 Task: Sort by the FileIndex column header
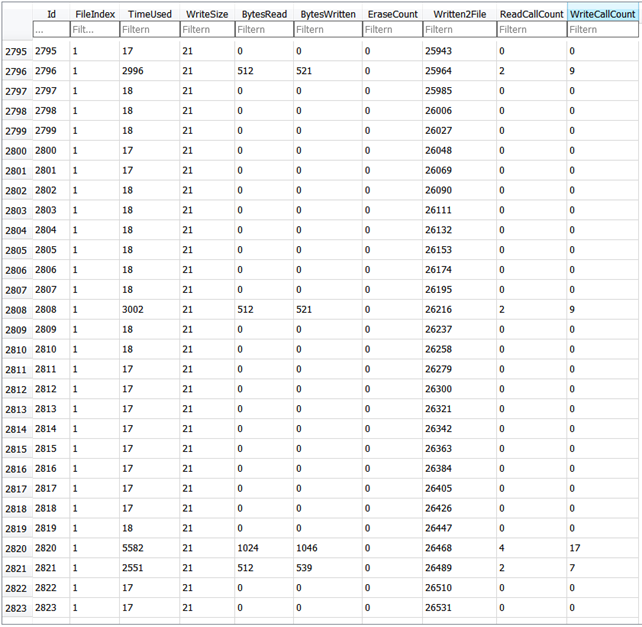95,14
